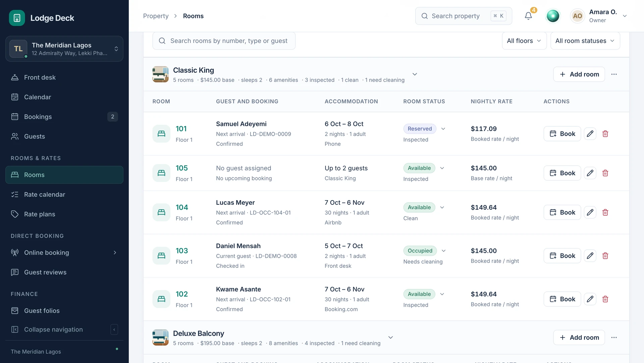Change room 101 Reserved status dropdown

425,129
